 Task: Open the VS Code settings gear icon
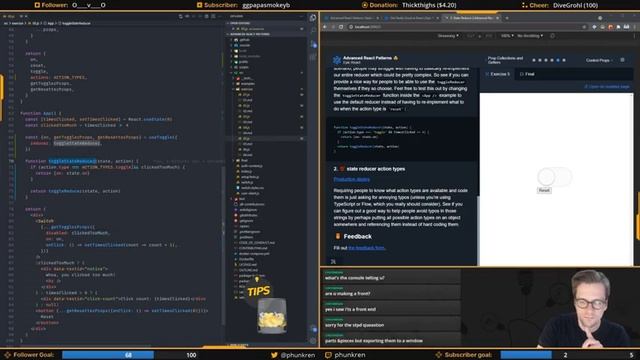[313, 340]
